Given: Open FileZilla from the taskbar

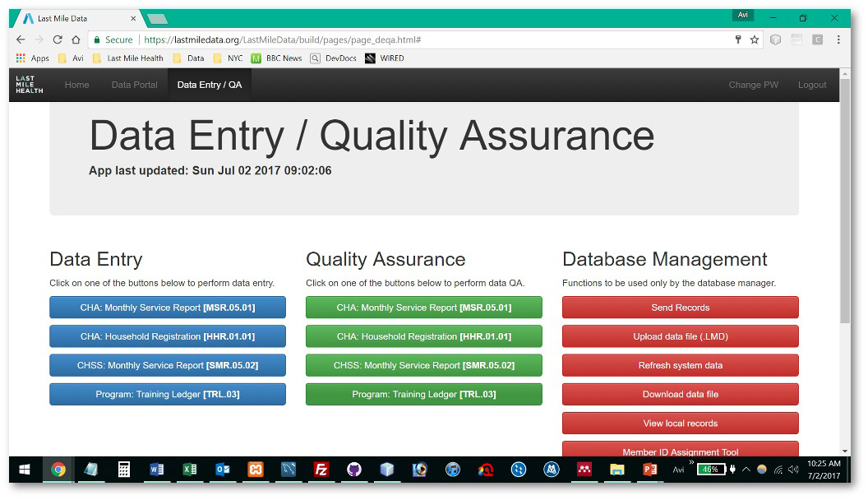Looking at the screenshot, I should (x=321, y=470).
